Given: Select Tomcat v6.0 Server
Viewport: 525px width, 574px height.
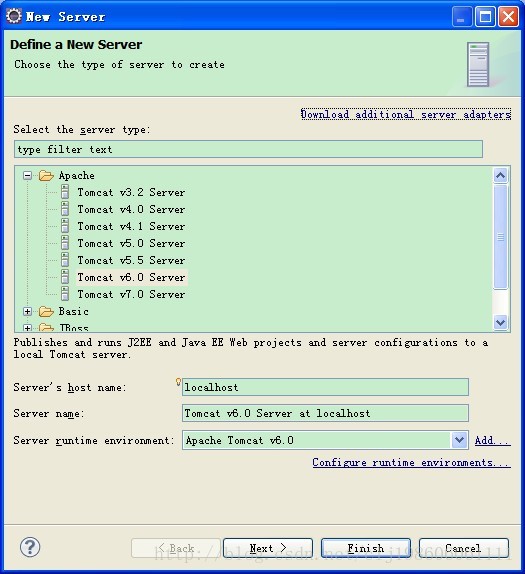Looking at the screenshot, I should coord(131,277).
